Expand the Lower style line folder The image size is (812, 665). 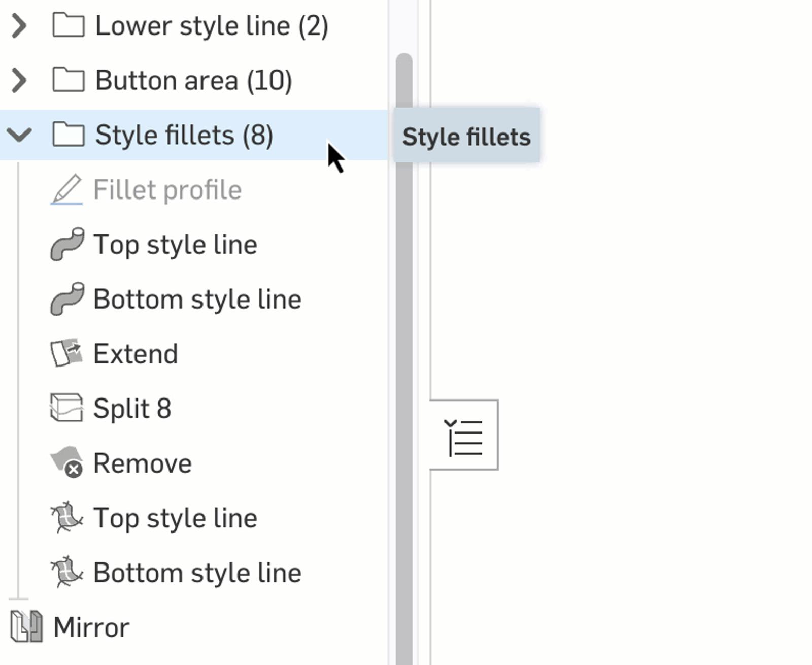pyautogui.click(x=19, y=25)
